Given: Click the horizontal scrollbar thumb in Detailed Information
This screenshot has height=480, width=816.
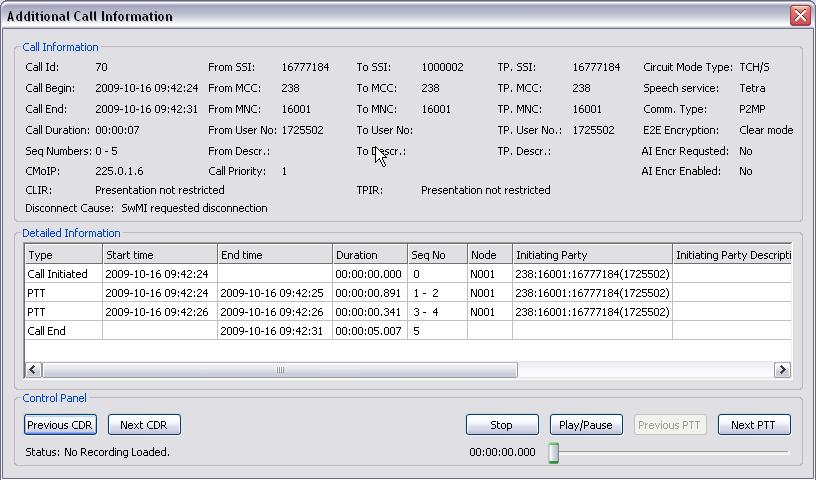Looking at the screenshot, I should tap(280, 370).
